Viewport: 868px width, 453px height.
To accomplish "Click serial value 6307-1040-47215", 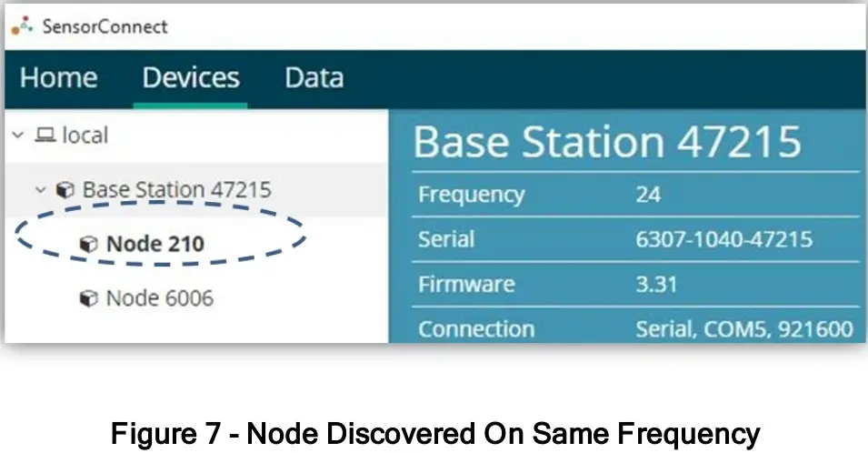I will [723, 239].
